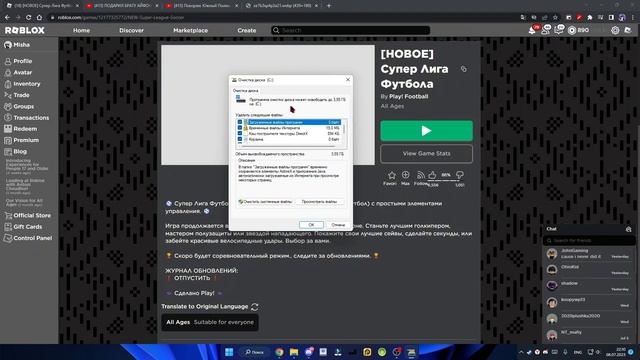The width and height of the screenshot is (640, 360).
Task: Click the Disk Cleanup taskbar icon
Action: [411, 352]
